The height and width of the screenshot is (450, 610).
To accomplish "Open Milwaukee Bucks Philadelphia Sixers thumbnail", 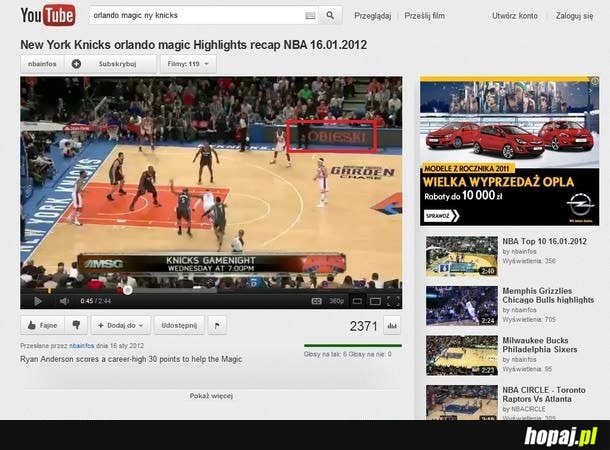I will tap(462, 355).
